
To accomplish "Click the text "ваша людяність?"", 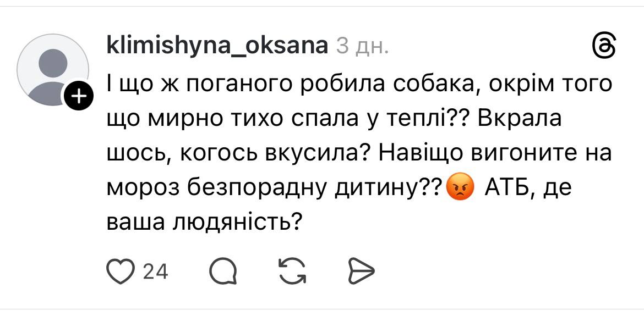I will [204, 221].
